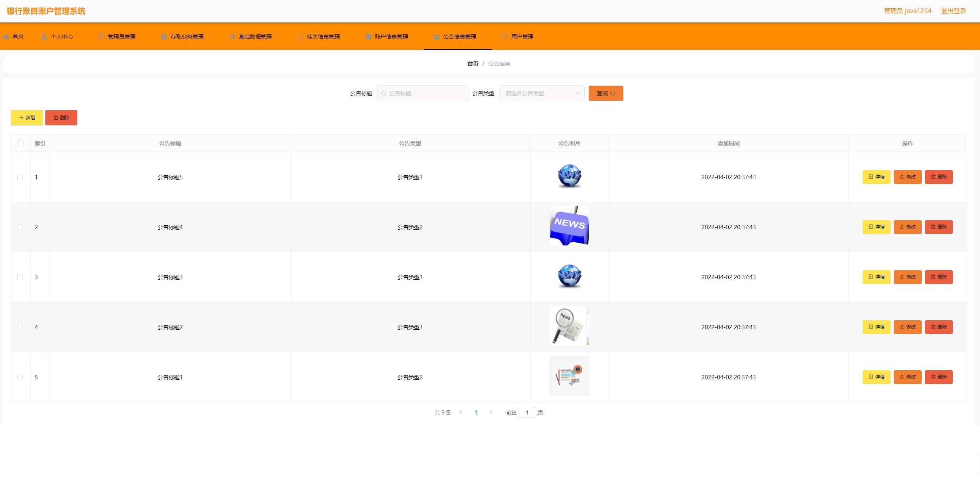Click the power icon beside 挂失信息管理
This screenshot has height=492, width=980.
point(300,37)
